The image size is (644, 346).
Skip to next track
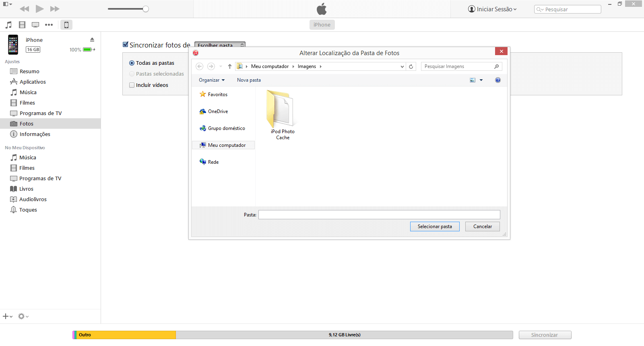(x=55, y=9)
